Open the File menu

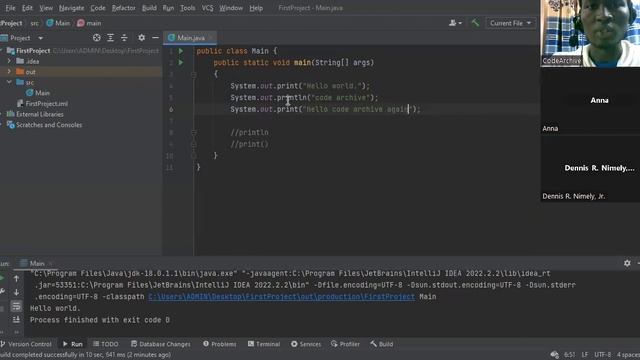tap(11, 8)
